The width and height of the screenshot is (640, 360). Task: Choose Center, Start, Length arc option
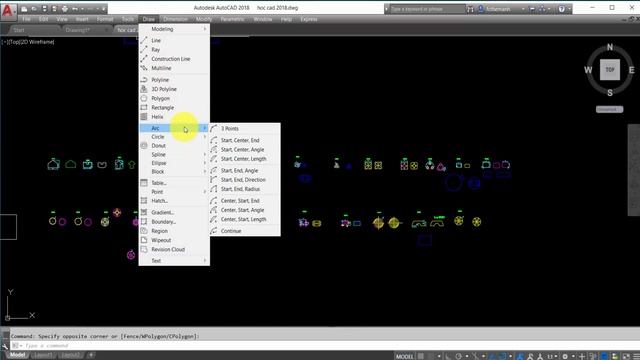245,219
